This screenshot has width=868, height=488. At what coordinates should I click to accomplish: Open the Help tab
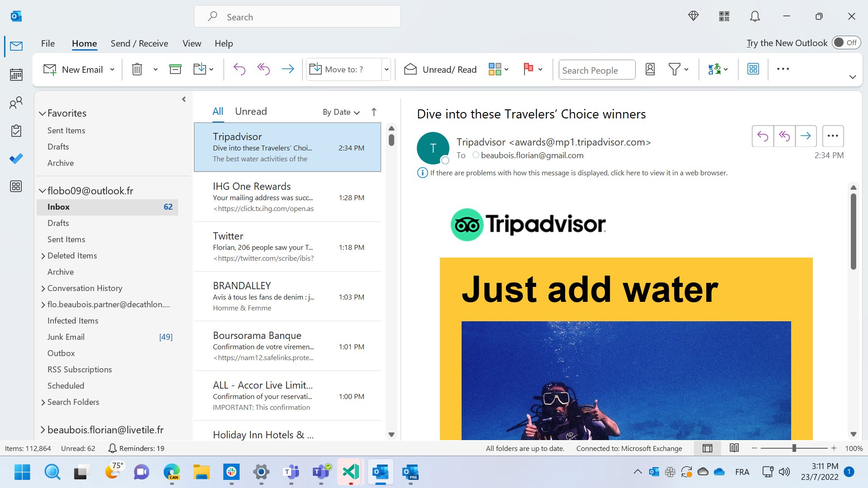tap(224, 43)
